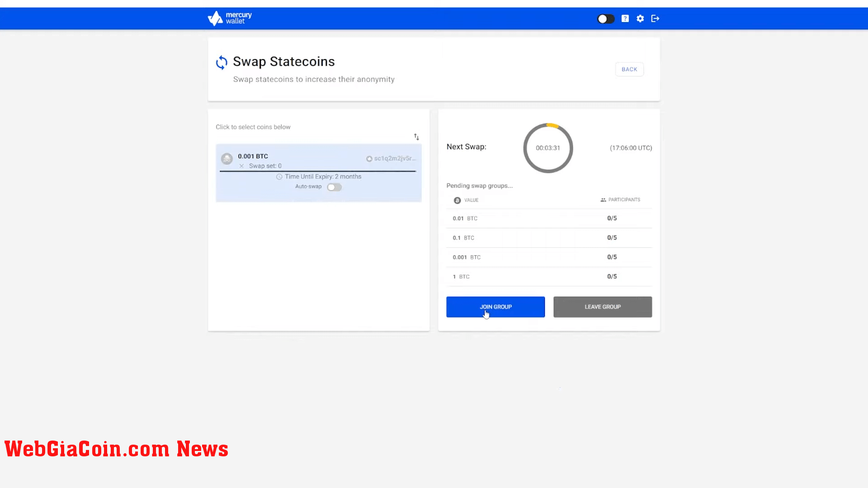
Task: Select the 0.01 BTC swap group row
Action: coord(549,218)
